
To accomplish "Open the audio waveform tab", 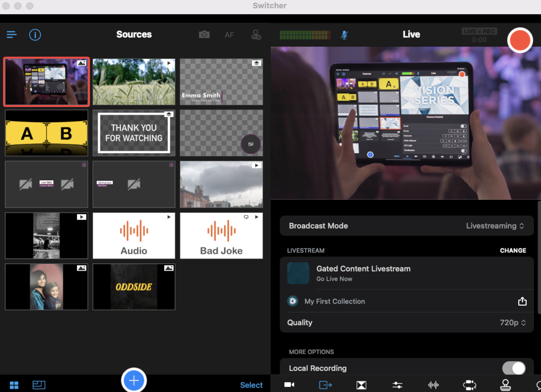I will [x=433, y=385].
